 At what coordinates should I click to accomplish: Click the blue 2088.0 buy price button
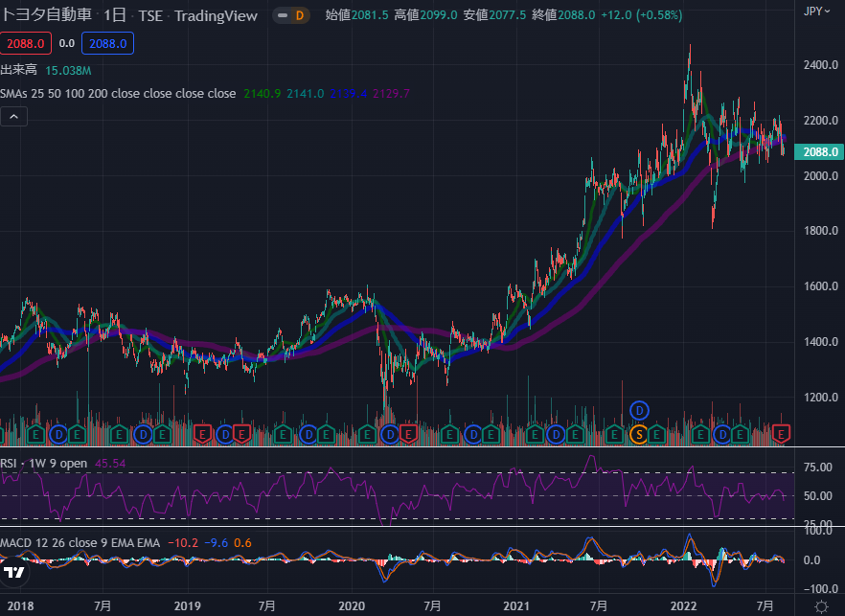[107, 44]
